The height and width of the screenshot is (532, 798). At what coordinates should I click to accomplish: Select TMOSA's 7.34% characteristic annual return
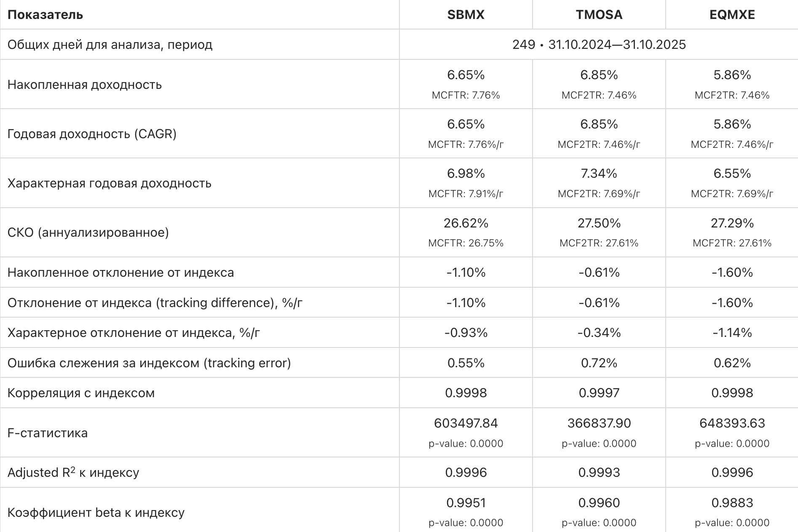pos(599,174)
